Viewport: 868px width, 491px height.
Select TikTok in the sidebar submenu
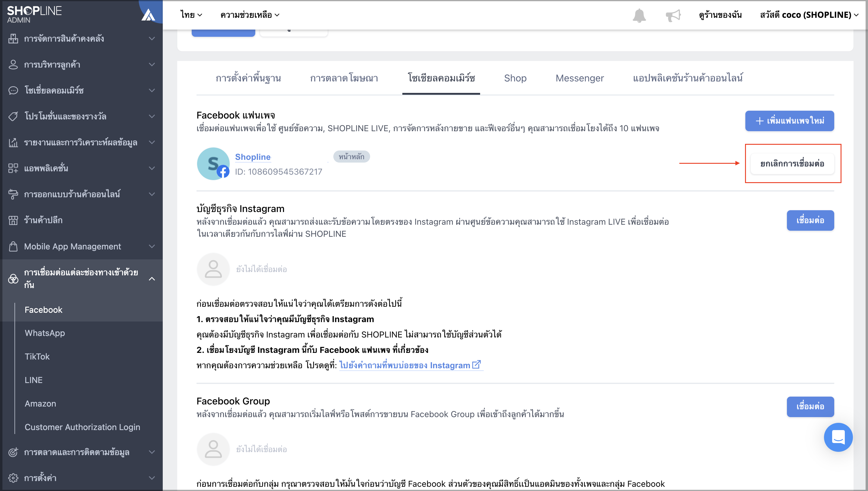(37, 357)
